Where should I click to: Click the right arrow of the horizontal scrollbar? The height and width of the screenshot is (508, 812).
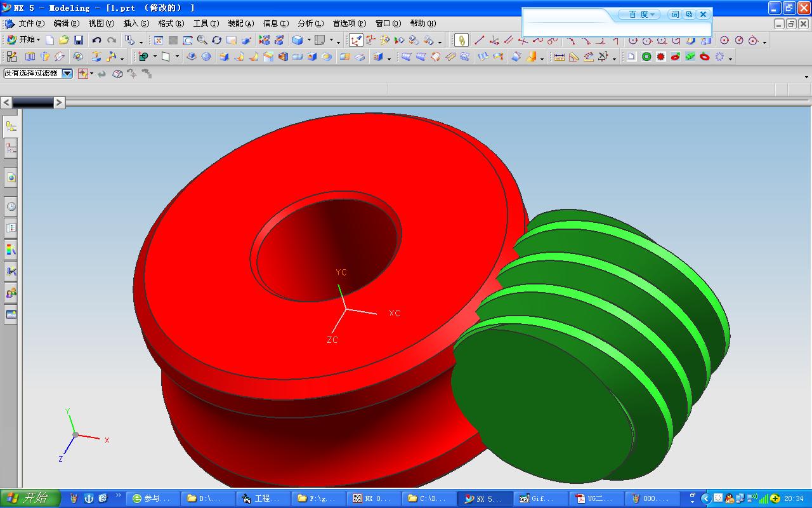click(59, 102)
